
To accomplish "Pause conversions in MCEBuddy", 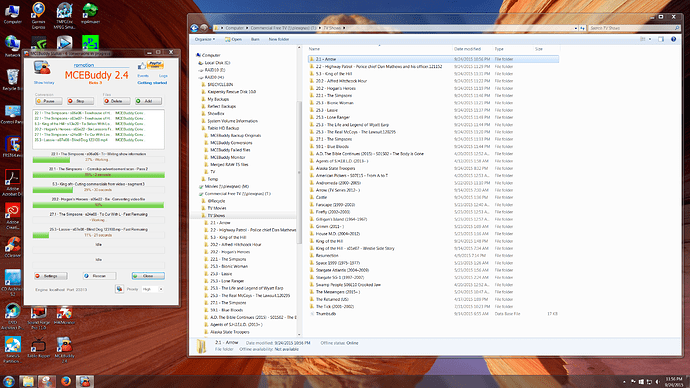I will [x=49, y=101].
